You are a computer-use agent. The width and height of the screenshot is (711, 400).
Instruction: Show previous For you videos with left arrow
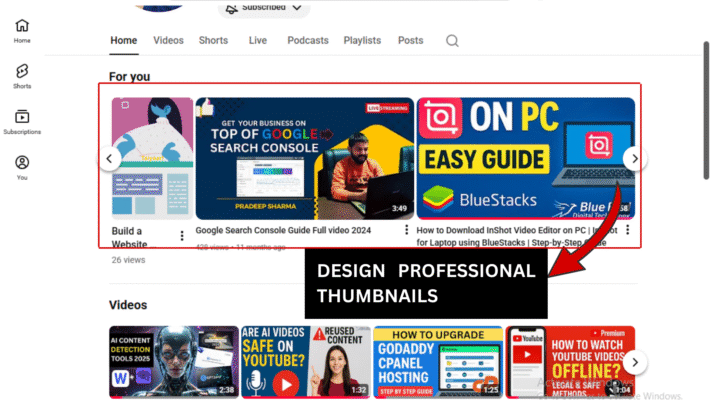[109, 159]
